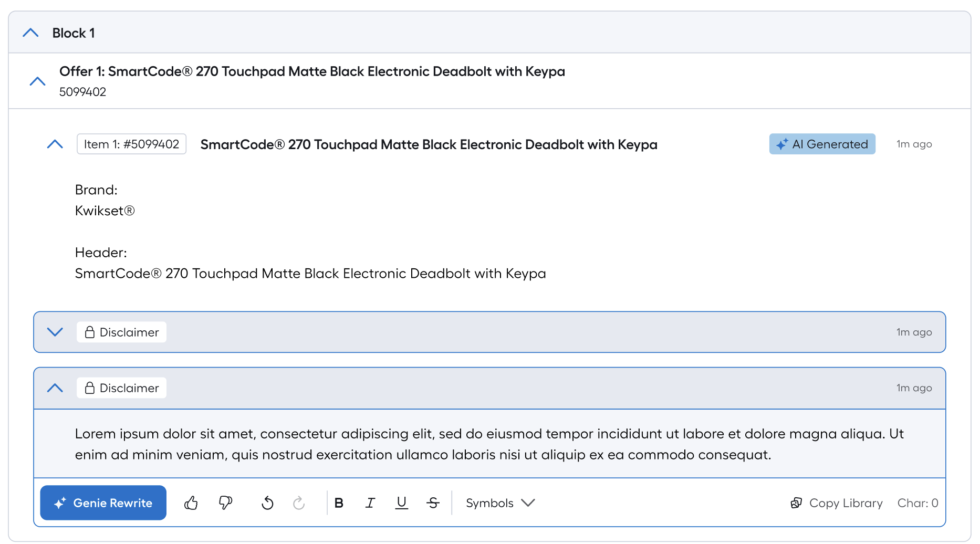
Task: Toggle italic formatting
Action: tap(370, 503)
